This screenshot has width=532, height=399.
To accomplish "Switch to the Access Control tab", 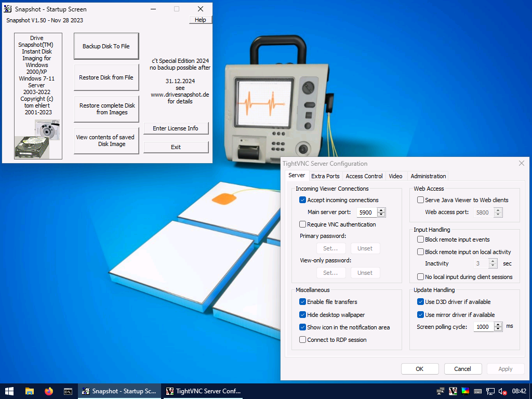I will point(364,176).
